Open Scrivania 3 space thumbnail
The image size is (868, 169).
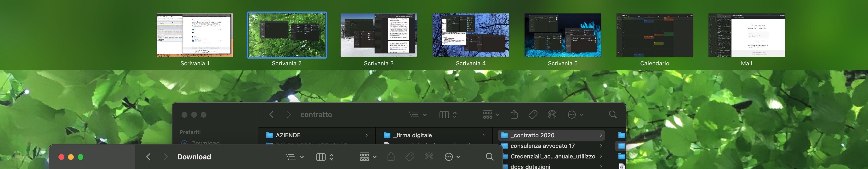click(379, 35)
